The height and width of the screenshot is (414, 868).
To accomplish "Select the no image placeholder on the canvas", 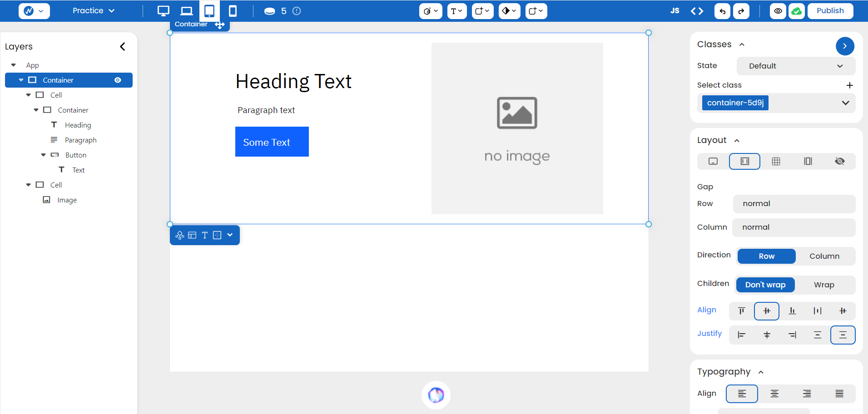I will (517, 128).
